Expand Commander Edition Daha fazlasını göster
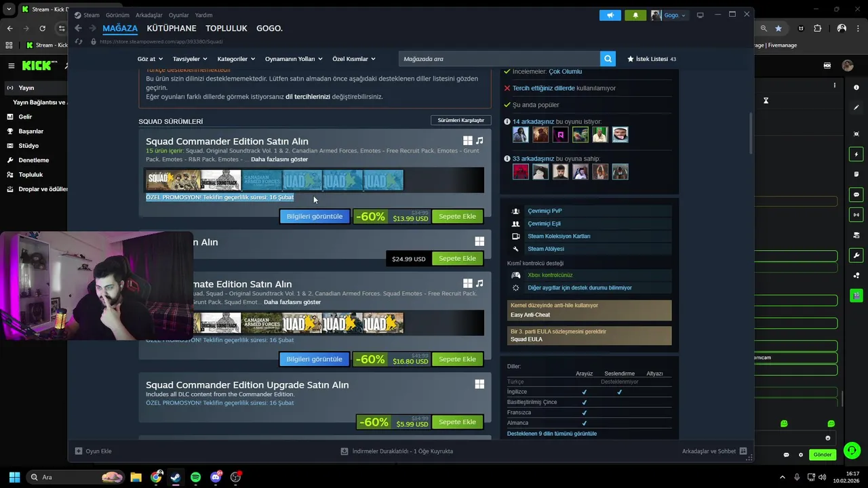Image resolution: width=868 pixels, height=488 pixels. point(279,159)
